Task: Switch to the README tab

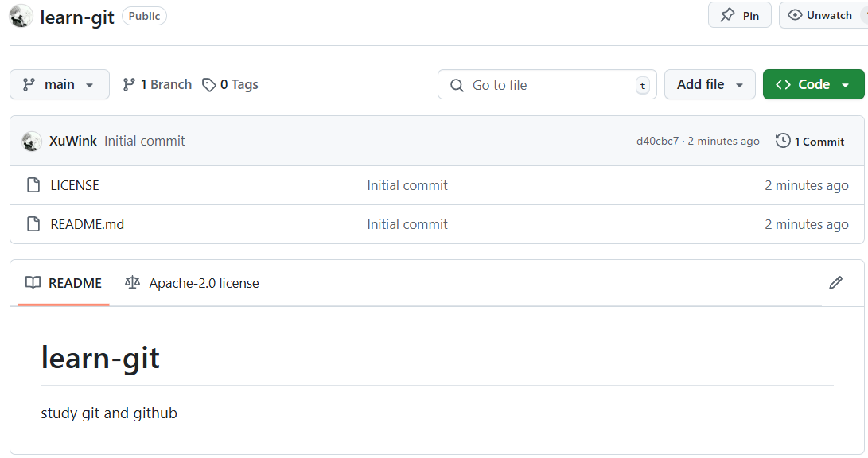Action: click(64, 283)
